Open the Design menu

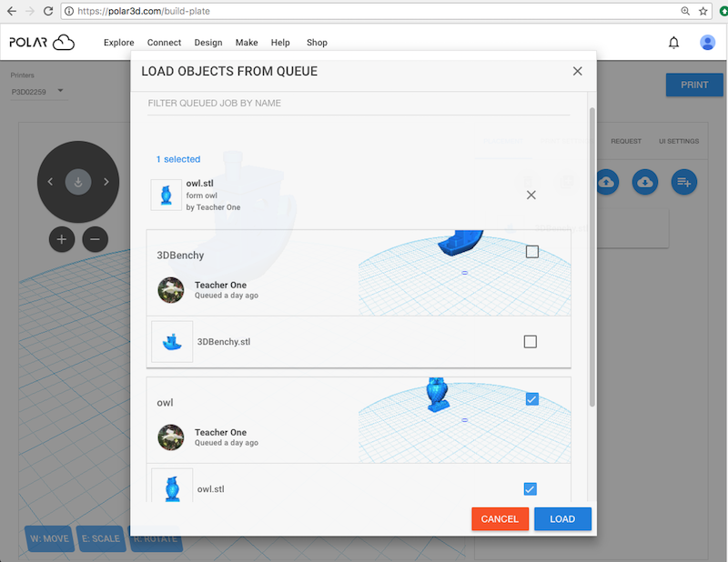point(208,43)
